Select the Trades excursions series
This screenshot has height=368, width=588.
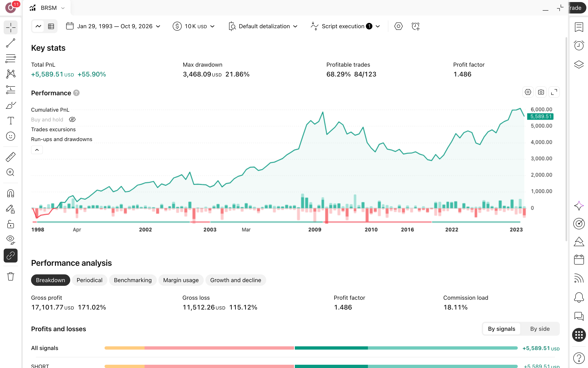[53, 129]
